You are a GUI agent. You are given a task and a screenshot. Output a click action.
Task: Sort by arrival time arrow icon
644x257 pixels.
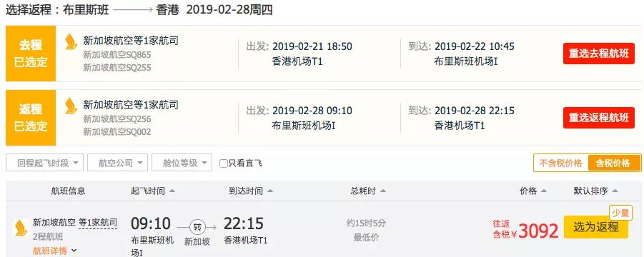coord(270,191)
